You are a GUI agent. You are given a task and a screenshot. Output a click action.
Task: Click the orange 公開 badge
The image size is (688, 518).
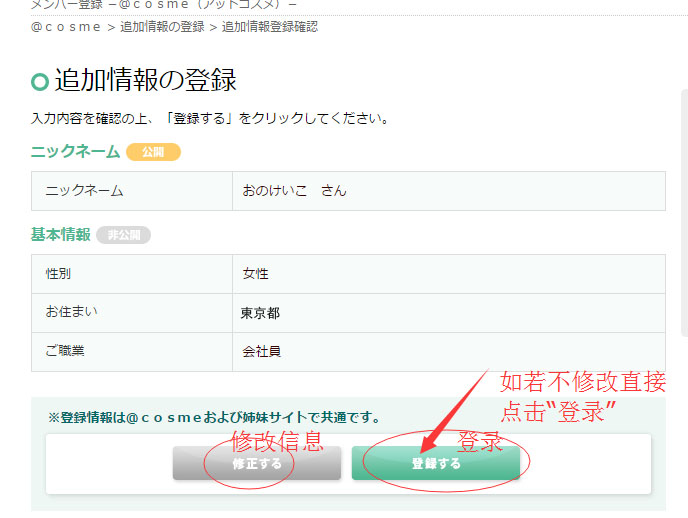tap(153, 152)
